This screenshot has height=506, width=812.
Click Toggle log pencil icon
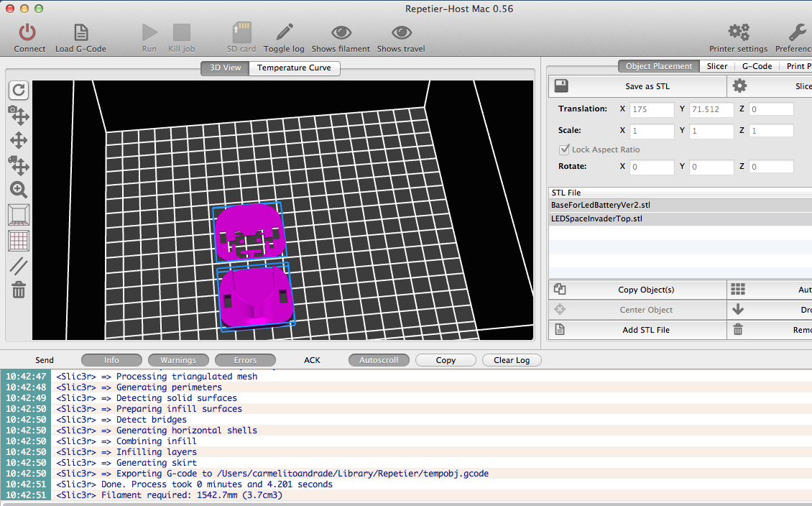pos(284,32)
